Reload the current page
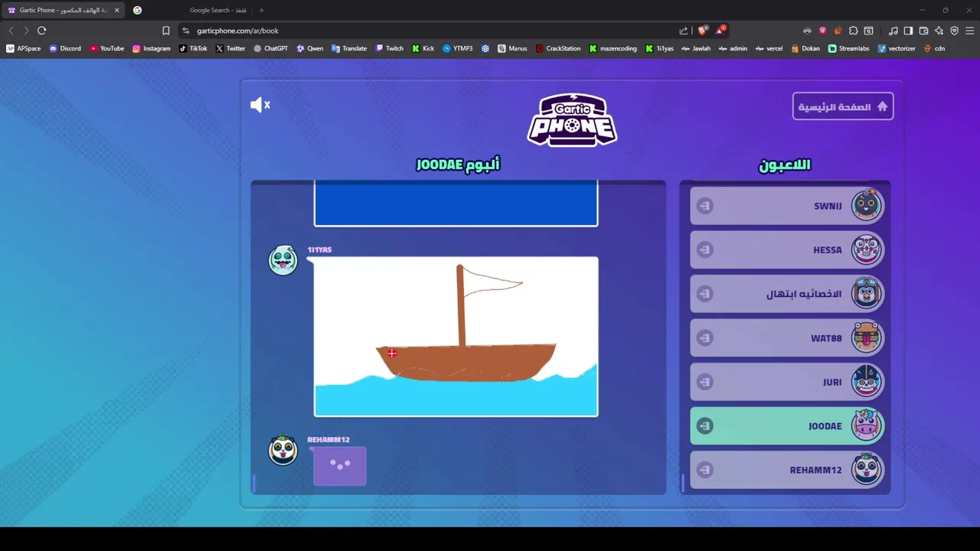980x551 pixels. [41, 31]
